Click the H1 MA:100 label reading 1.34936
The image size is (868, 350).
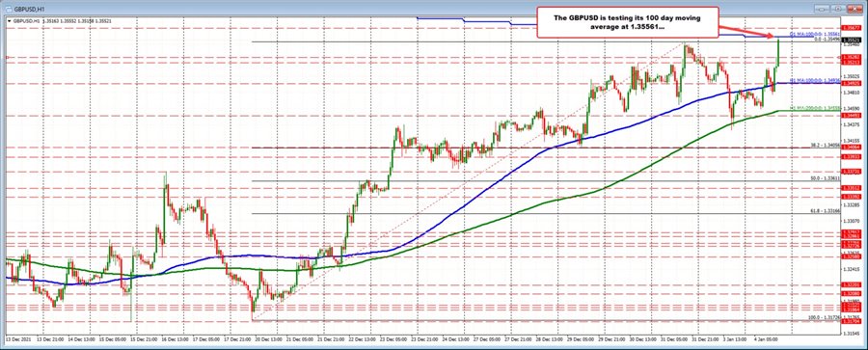[x=815, y=80]
